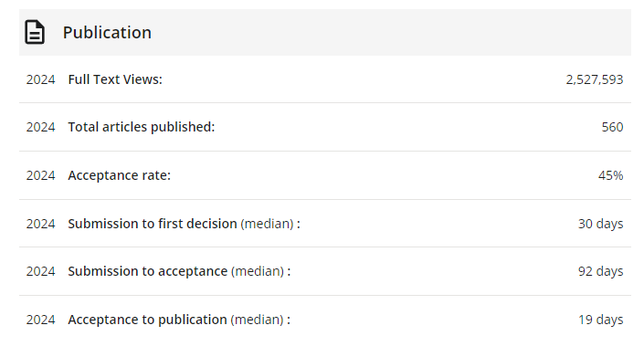The height and width of the screenshot is (357, 644).
Task: Select the 560 articles value
Action: coord(612,127)
